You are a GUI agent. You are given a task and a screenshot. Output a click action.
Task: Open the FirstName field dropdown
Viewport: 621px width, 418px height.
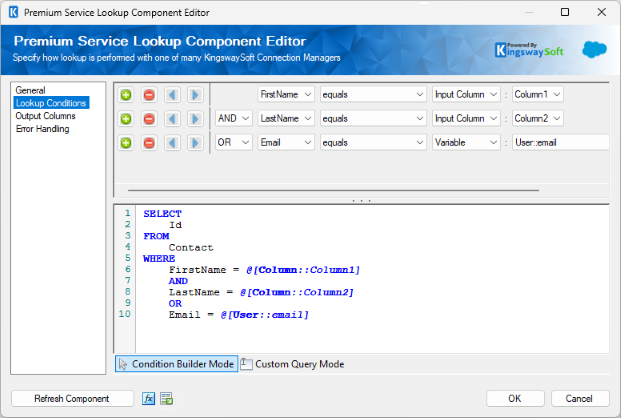286,95
